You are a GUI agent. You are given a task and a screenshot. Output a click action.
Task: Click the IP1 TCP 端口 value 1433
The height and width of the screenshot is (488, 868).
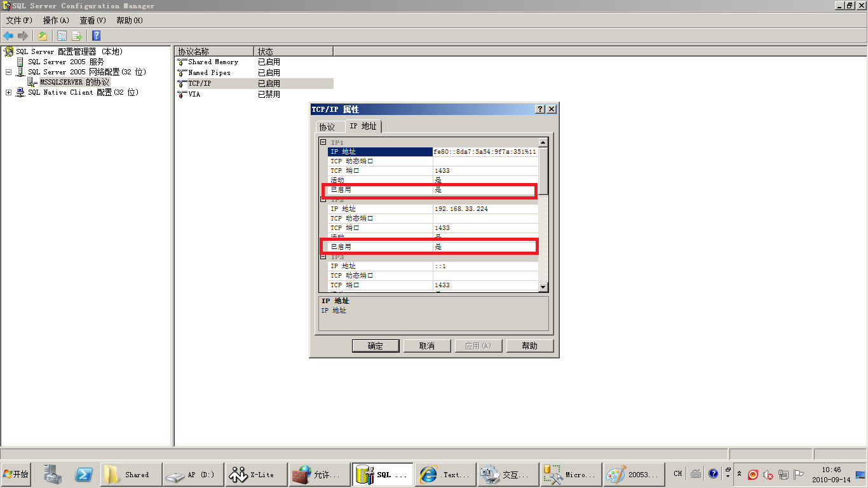(485, 171)
